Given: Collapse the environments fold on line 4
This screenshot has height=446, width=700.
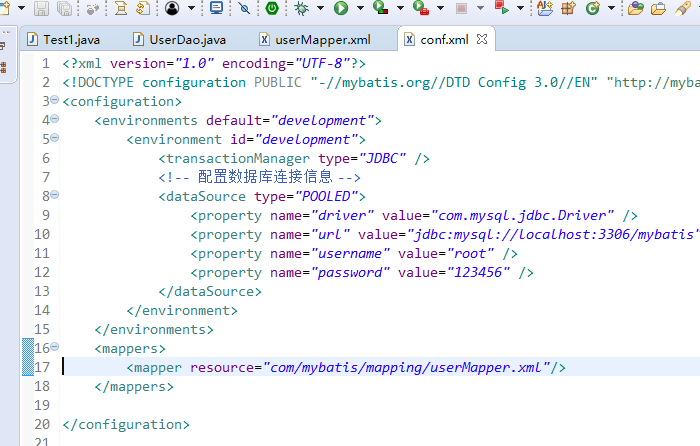Looking at the screenshot, I should 54,120.
